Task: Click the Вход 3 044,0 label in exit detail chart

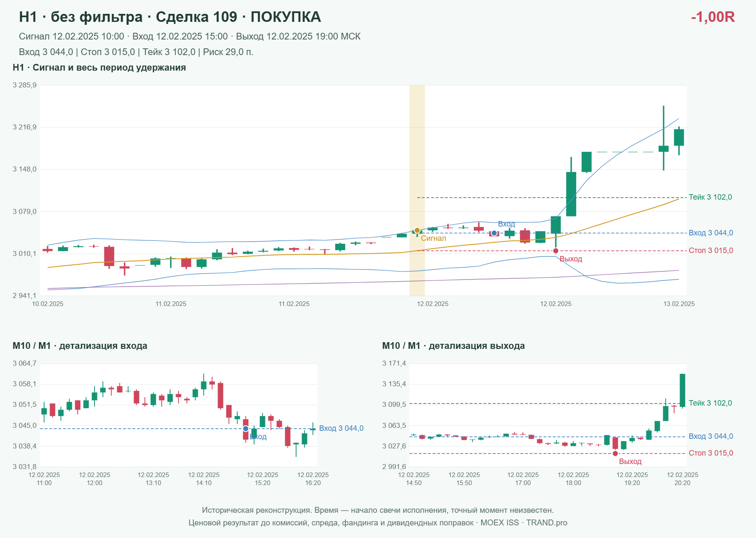Action: (711, 436)
